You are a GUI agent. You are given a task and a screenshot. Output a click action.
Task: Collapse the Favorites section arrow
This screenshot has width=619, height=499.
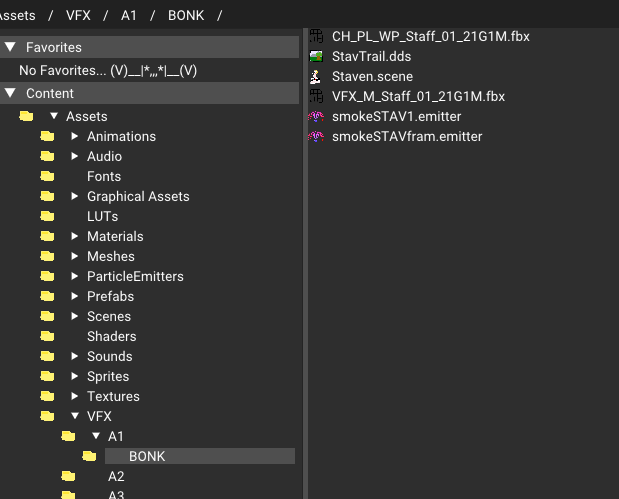coord(11,47)
